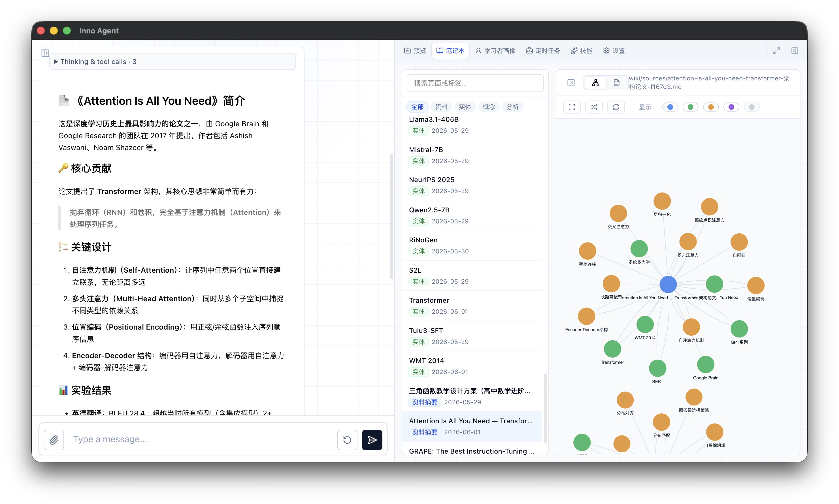Select the 残差连接 graph node
839x504 pixels.
tap(587, 251)
